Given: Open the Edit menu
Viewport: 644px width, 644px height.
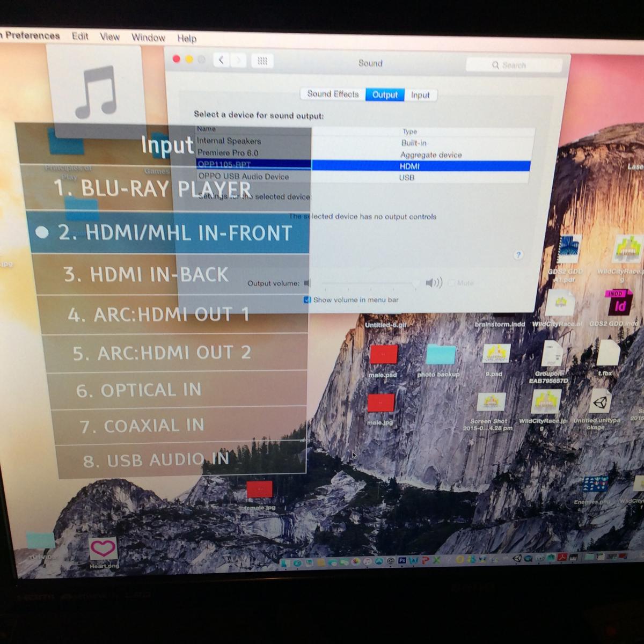Looking at the screenshot, I should pyautogui.click(x=80, y=36).
